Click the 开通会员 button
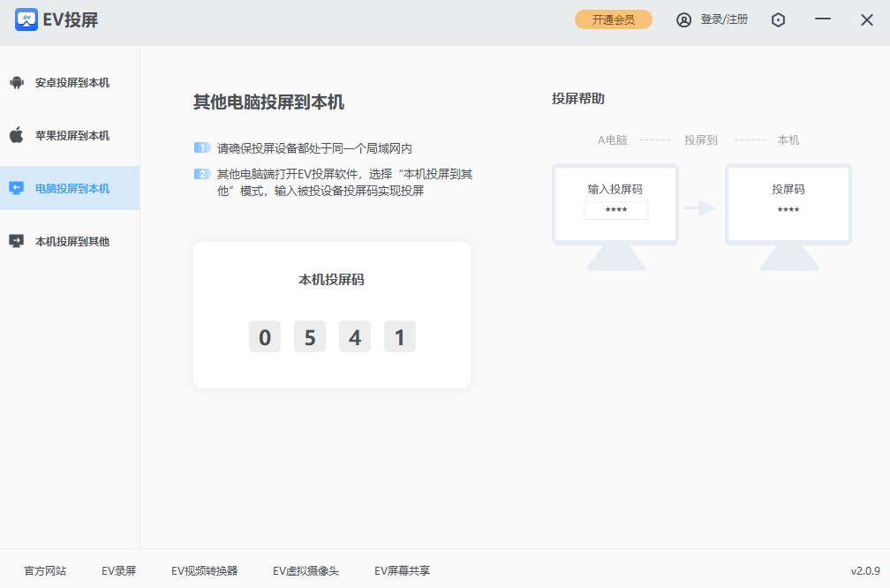The image size is (890, 588). coord(613,19)
